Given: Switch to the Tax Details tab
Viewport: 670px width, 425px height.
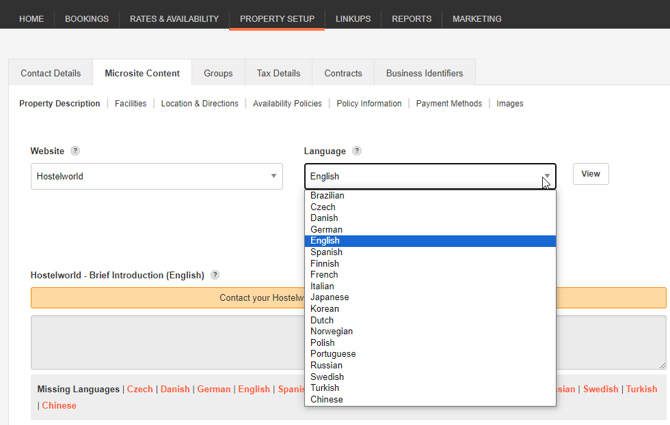Looking at the screenshot, I should 278,73.
